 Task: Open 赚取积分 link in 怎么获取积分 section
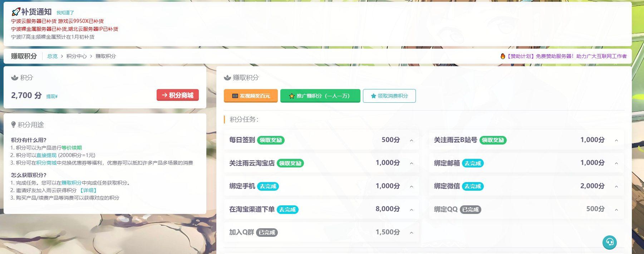tap(72, 183)
